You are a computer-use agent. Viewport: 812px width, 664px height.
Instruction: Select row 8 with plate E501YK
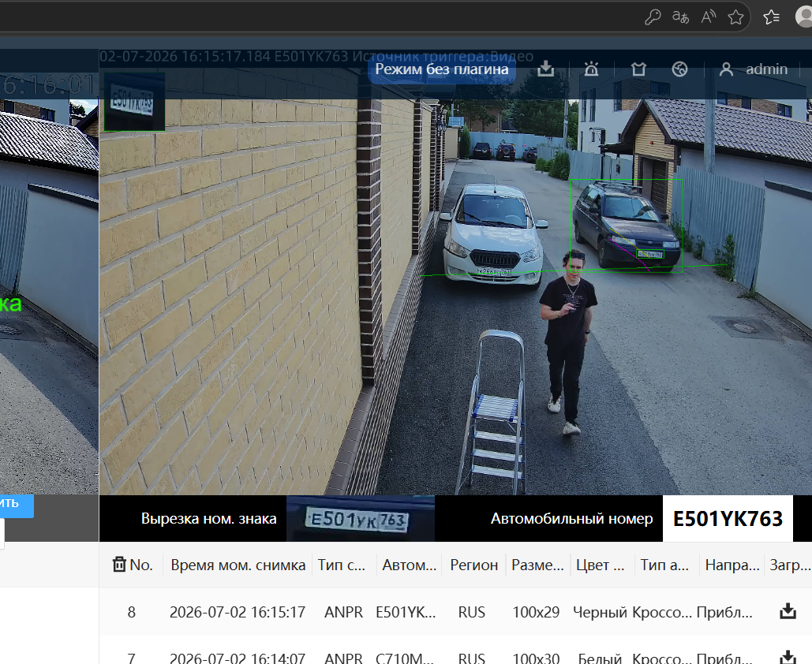455,612
